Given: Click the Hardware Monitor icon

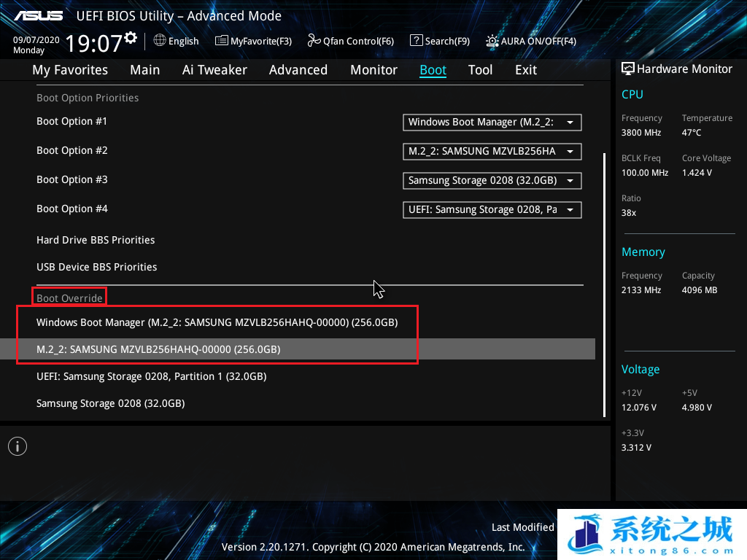Looking at the screenshot, I should click(x=627, y=69).
